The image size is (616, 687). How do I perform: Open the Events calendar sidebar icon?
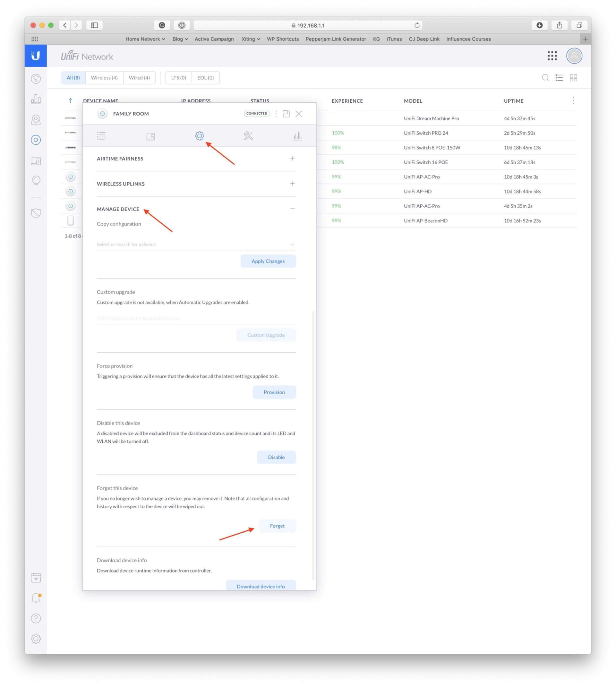pos(36,577)
